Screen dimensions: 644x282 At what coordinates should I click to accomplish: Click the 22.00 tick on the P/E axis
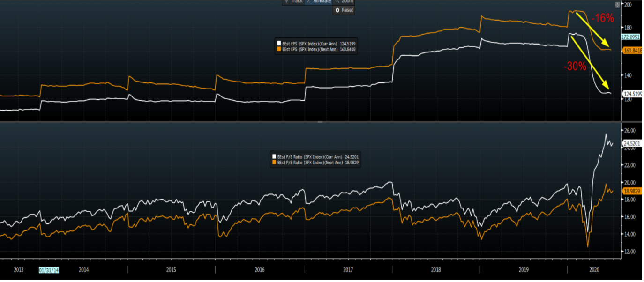(x=629, y=165)
